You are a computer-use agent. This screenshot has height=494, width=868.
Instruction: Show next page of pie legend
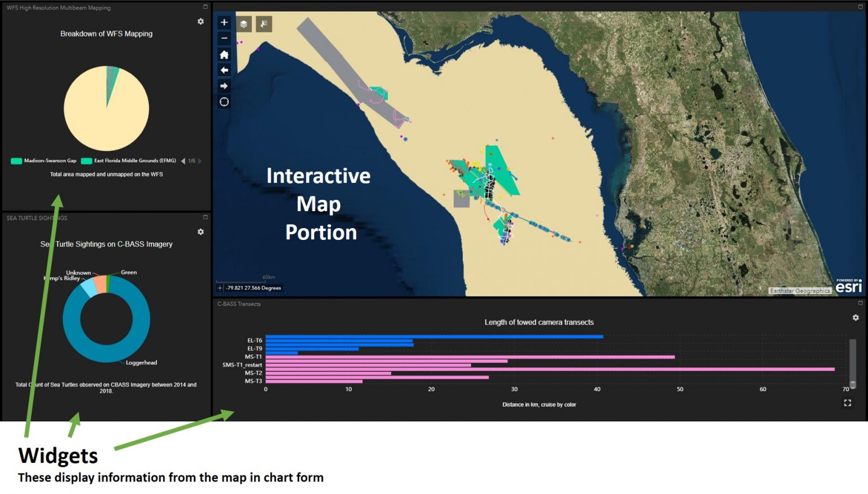click(x=200, y=161)
